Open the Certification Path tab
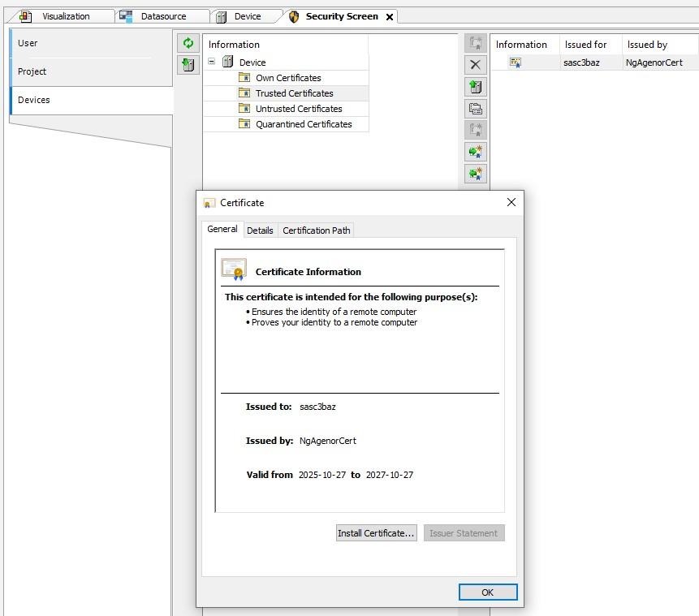Image resolution: width=699 pixels, height=616 pixels. 316,230
